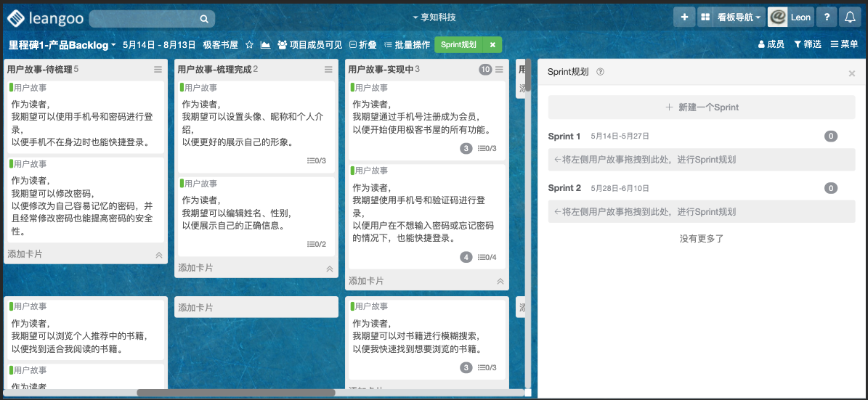Open list menu for 用户故事-待梳理
The image size is (868, 400).
(x=158, y=70)
